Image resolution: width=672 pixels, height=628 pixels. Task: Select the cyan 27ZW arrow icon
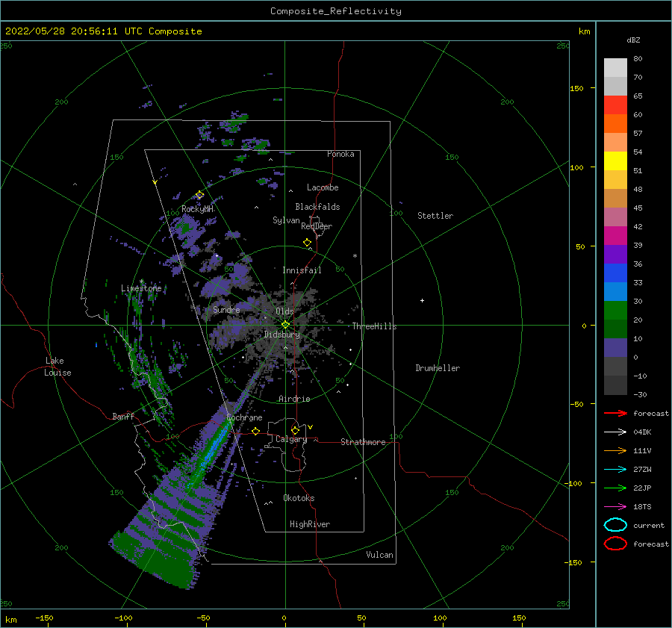615,470
